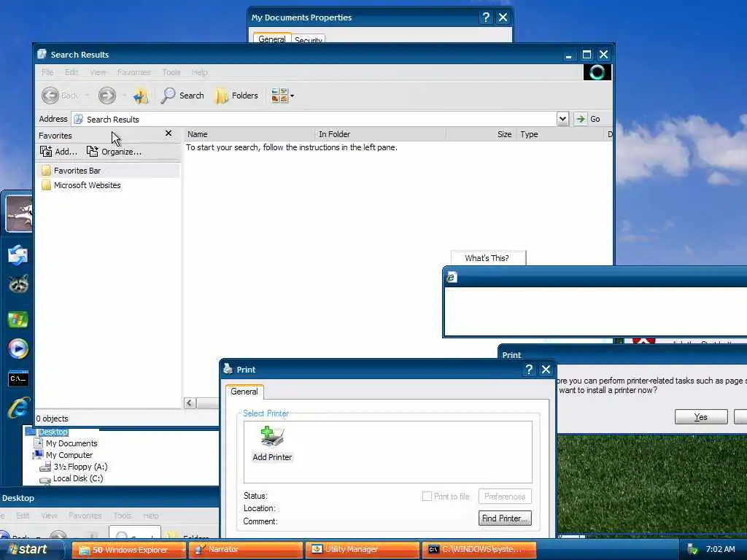747x560 pixels.
Task: Click Add... in Favorites pane
Action: (x=58, y=152)
